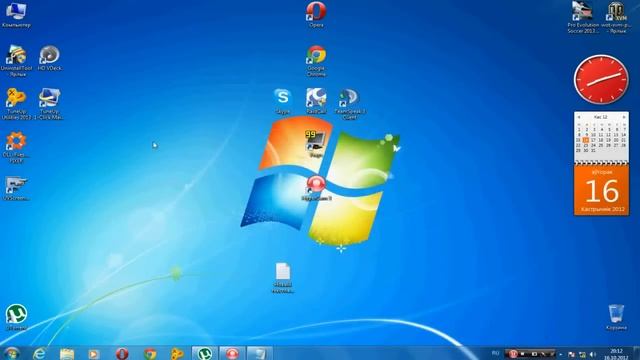Select the Skype desktop icon
This screenshot has width=640, height=360.
[x=282, y=101]
